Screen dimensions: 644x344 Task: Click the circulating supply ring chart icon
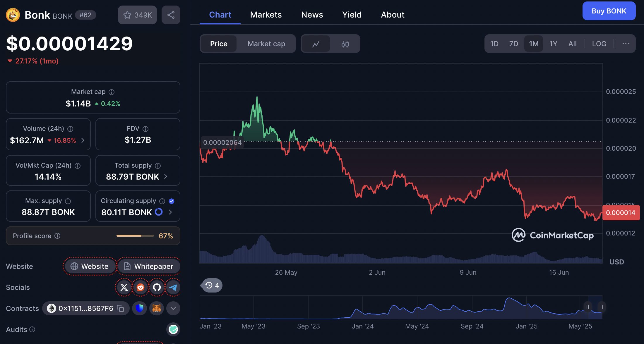coord(159,212)
